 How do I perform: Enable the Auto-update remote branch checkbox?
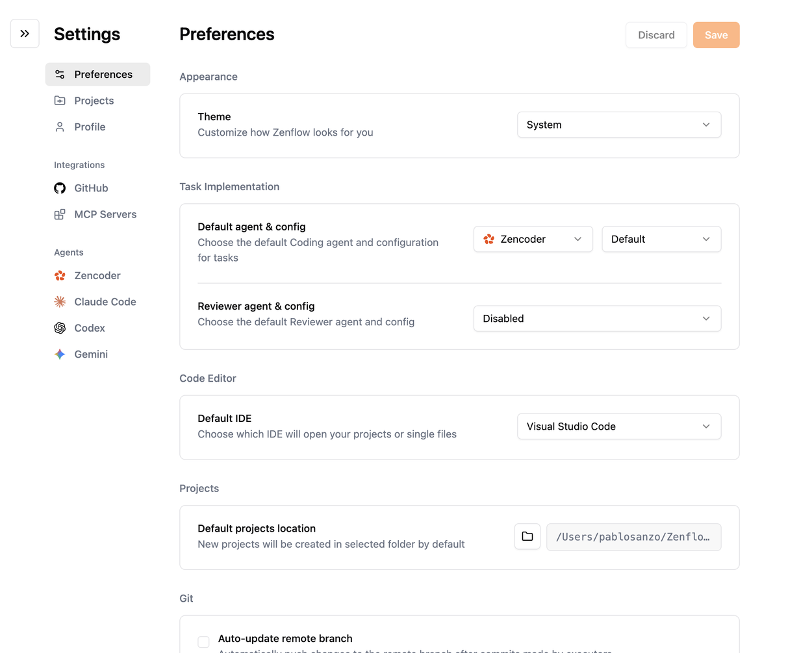203,641
